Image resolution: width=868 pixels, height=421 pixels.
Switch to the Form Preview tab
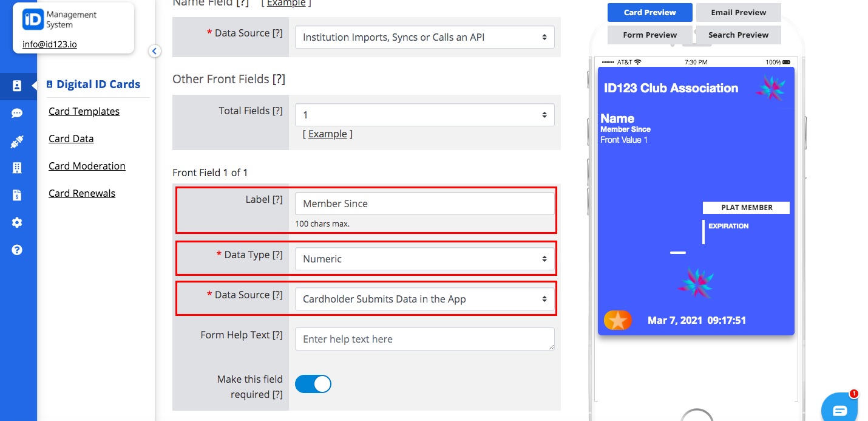pyautogui.click(x=649, y=35)
